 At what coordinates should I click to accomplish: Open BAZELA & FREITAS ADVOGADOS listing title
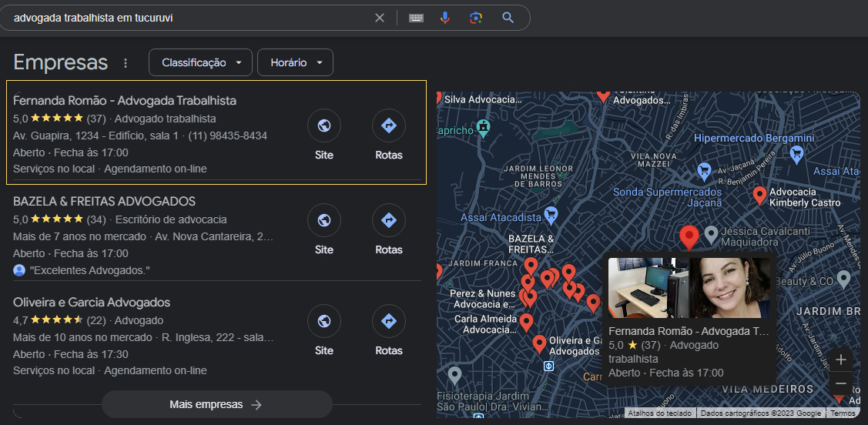[104, 202]
